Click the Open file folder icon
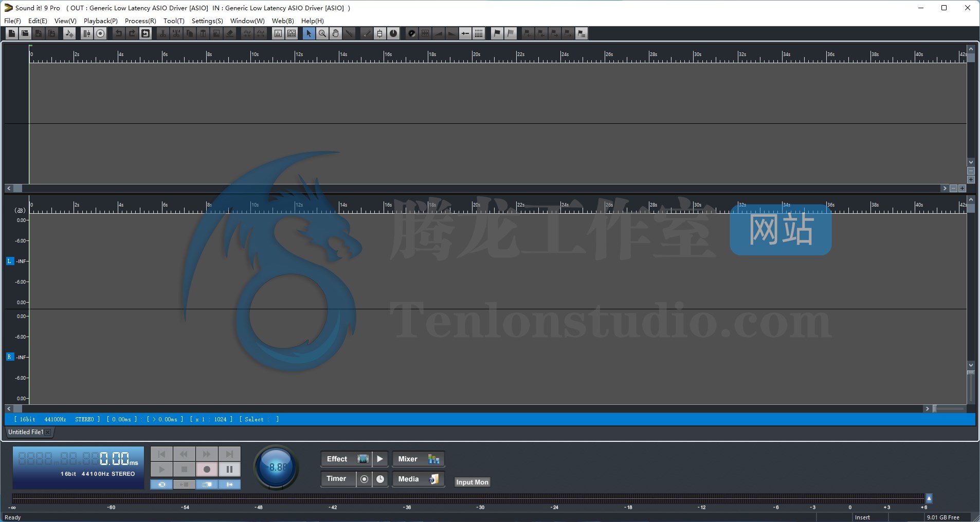The height and width of the screenshot is (522, 980). coord(25,33)
